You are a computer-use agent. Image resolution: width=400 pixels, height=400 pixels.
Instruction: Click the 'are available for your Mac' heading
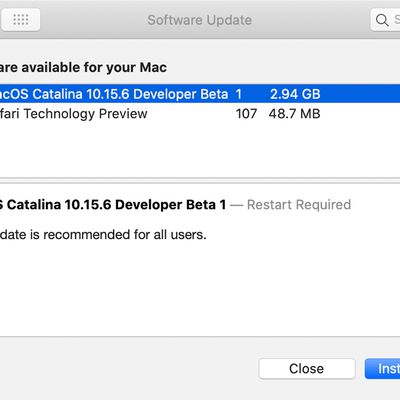click(x=83, y=68)
